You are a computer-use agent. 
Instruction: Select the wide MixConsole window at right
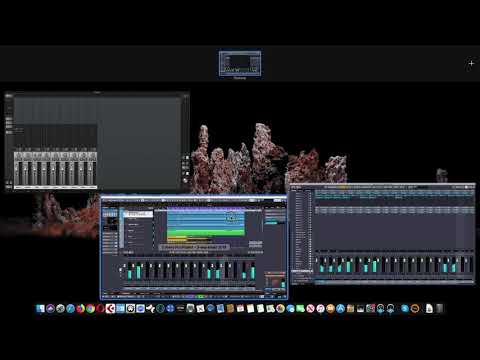(x=382, y=234)
